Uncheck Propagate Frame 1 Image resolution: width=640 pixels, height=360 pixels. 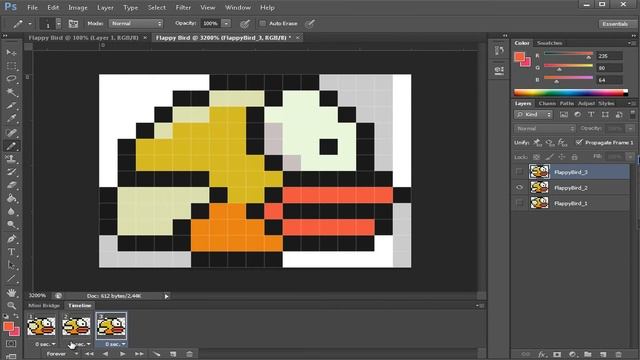(579, 142)
